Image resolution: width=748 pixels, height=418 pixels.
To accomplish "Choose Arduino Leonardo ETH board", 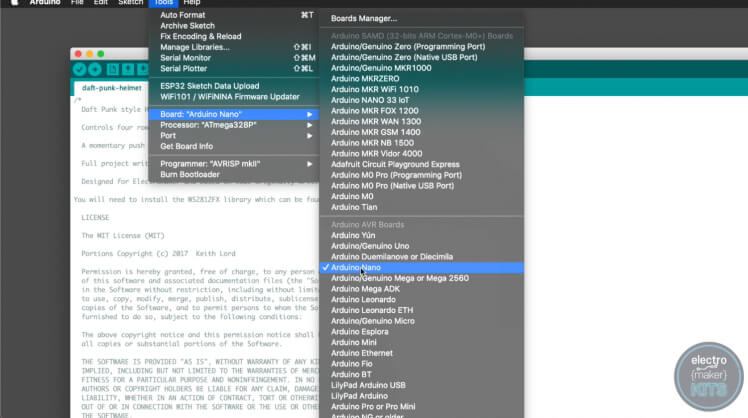I will 422,310.
